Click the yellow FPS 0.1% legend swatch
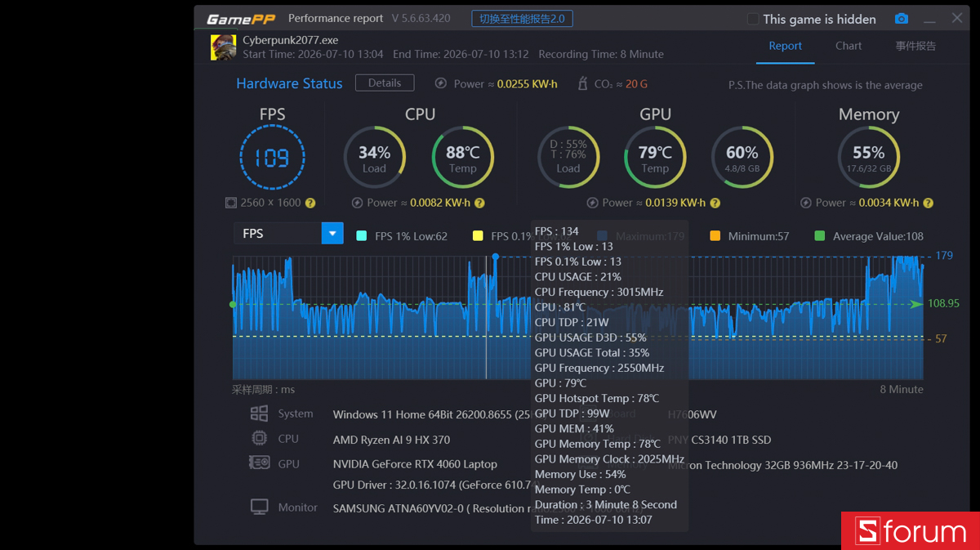The height and width of the screenshot is (550, 980). 478,236
